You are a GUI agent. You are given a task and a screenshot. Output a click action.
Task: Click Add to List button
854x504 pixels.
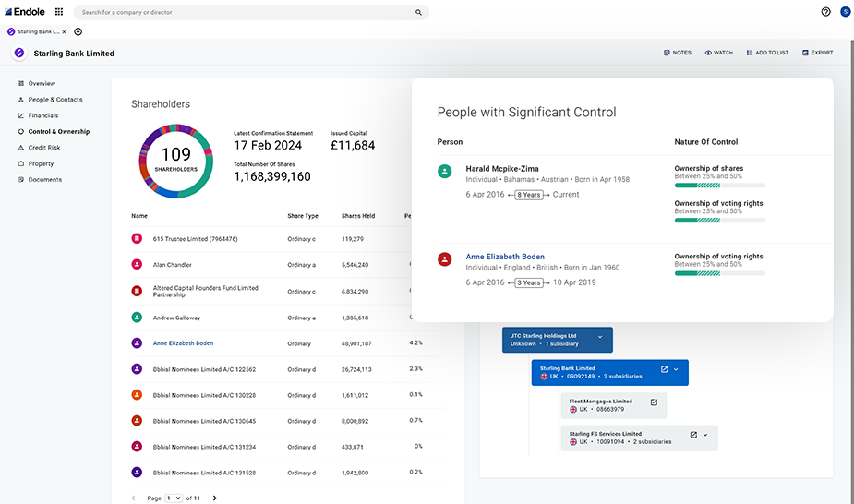767,53
